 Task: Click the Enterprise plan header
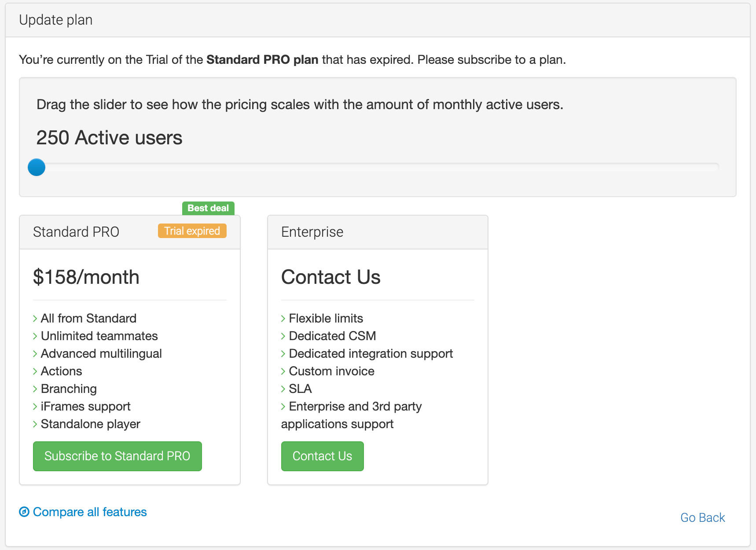click(x=312, y=232)
